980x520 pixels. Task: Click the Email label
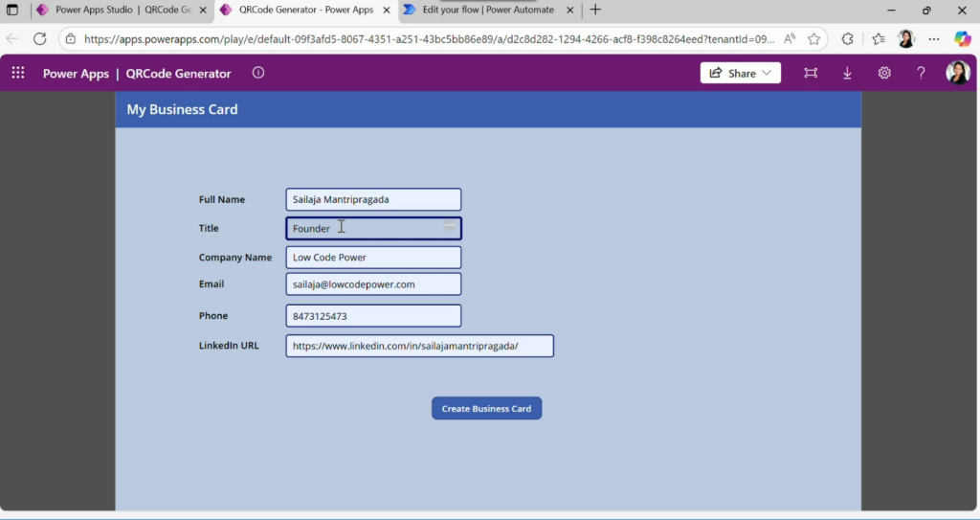[212, 284]
